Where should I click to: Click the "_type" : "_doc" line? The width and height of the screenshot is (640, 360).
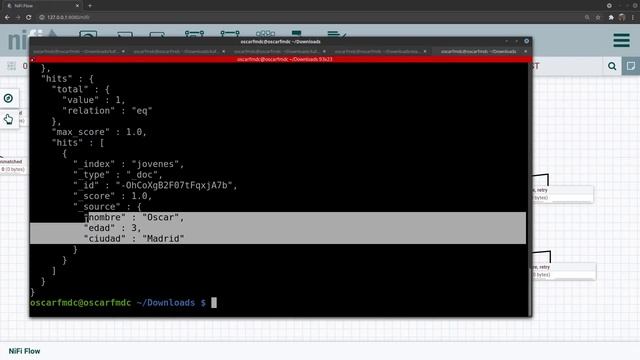pos(118,175)
